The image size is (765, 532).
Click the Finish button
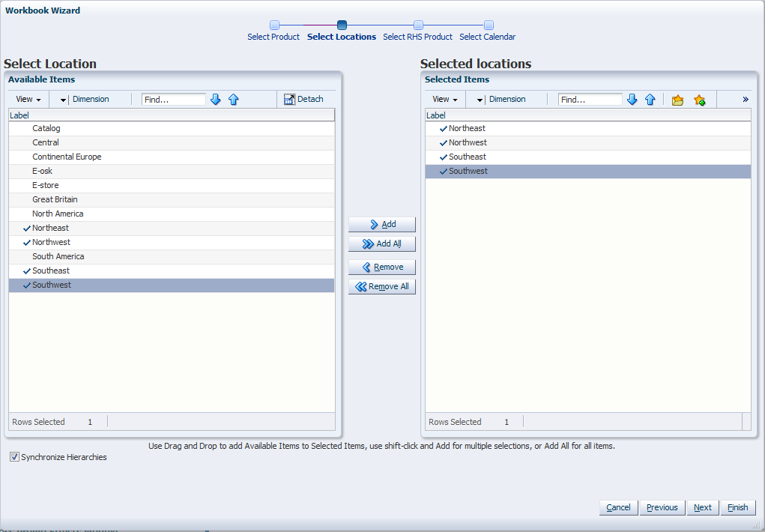(738, 507)
